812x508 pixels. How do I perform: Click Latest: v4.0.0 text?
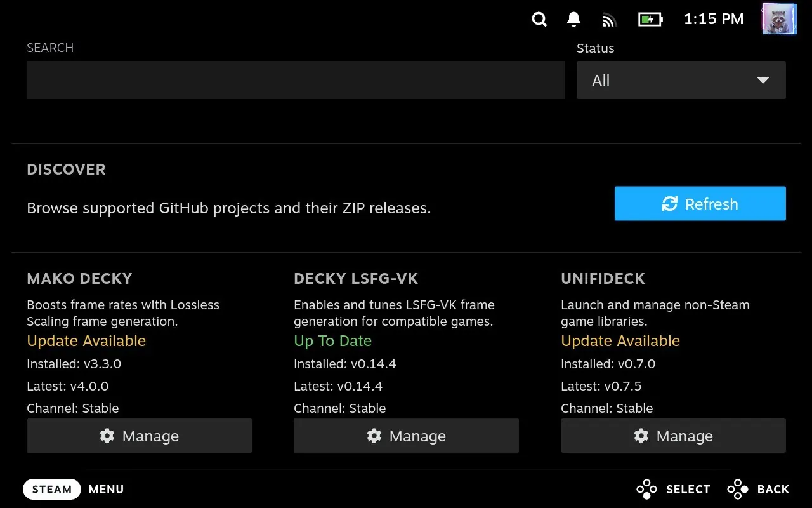point(67,386)
